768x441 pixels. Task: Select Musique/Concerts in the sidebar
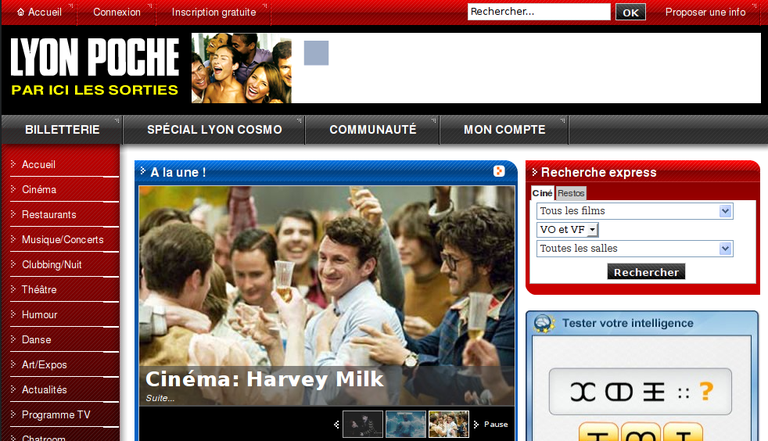[64, 240]
